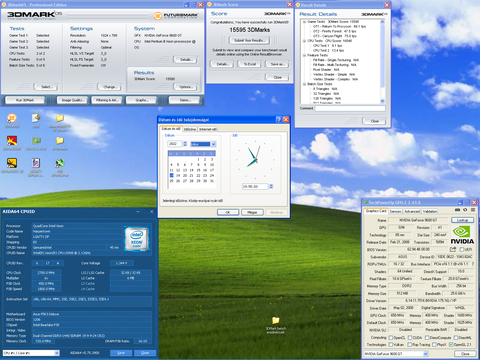This screenshot has height=360, width=480.
Task: Click the GPU-Z refresh icon
Action: pyautogui.click(x=465, y=210)
